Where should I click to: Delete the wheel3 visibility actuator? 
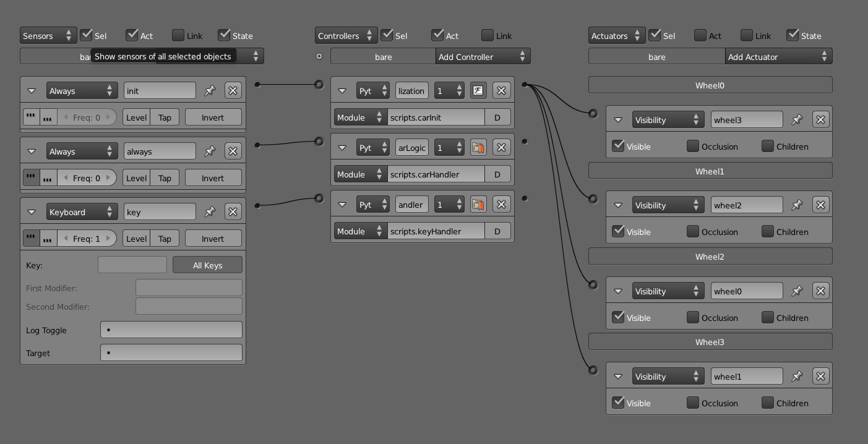(820, 119)
